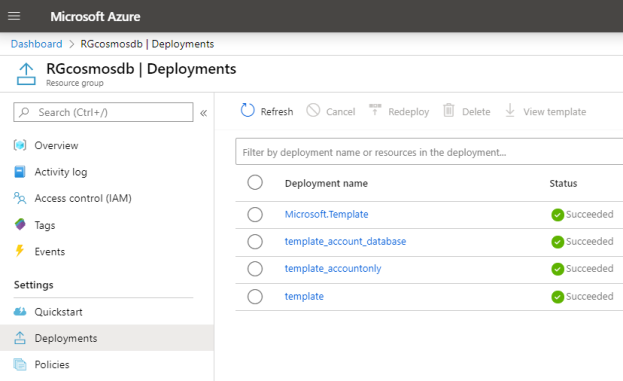Open the template_account_database deployment link
623x381 pixels.
[345, 241]
